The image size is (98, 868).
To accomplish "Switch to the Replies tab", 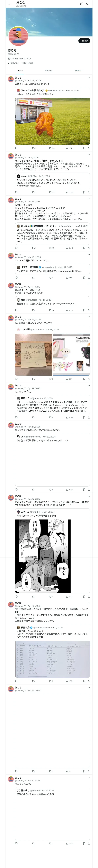I will (49, 71).
